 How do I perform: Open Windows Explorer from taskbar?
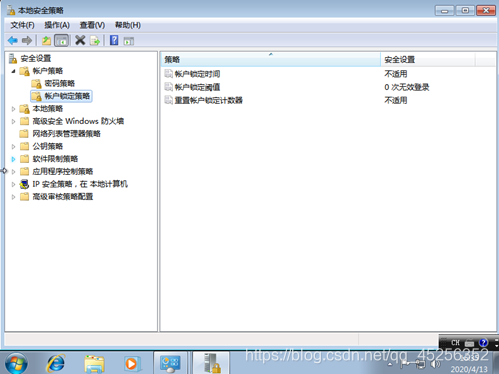(94, 364)
